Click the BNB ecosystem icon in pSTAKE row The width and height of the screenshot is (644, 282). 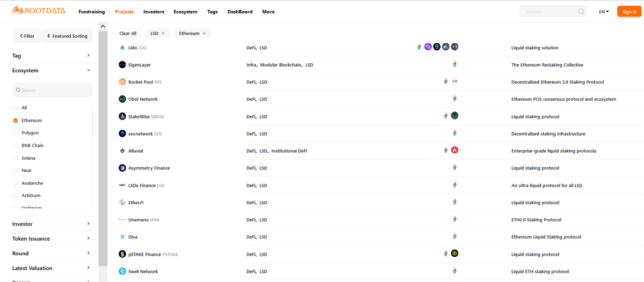click(x=455, y=253)
